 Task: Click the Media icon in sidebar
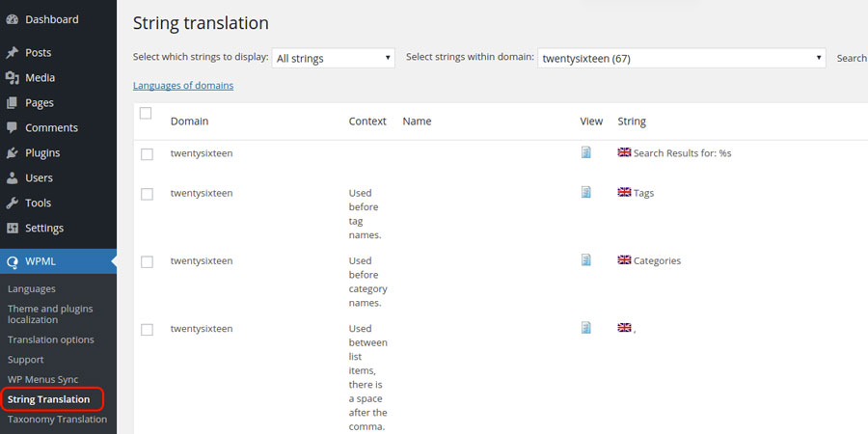[x=13, y=77]
